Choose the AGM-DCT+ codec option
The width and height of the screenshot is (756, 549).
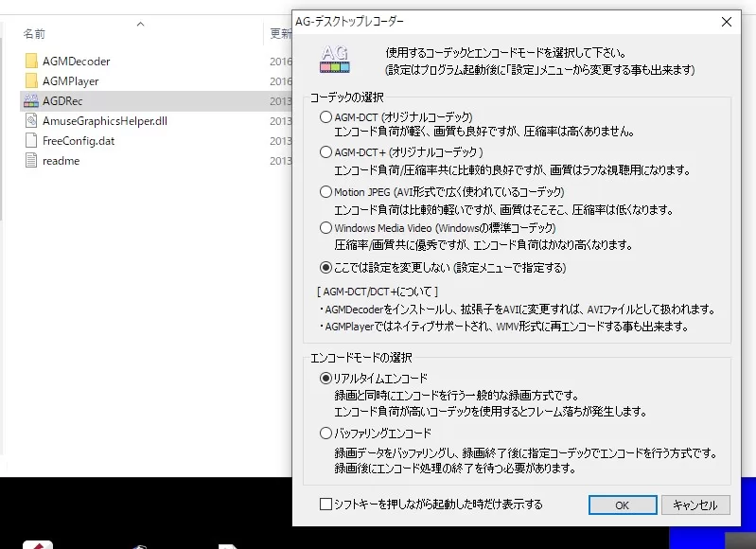coord(325,152)
